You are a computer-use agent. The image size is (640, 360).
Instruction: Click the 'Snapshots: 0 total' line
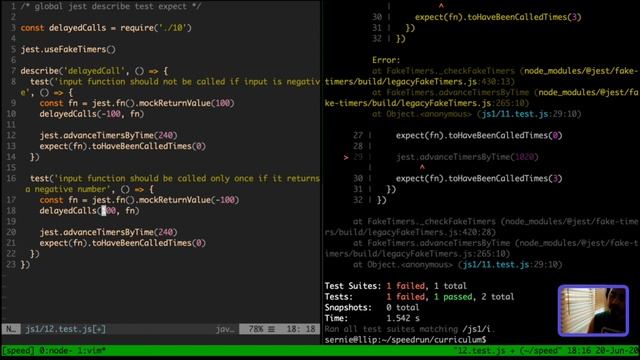pyautogui.click(x=372, y=307)
